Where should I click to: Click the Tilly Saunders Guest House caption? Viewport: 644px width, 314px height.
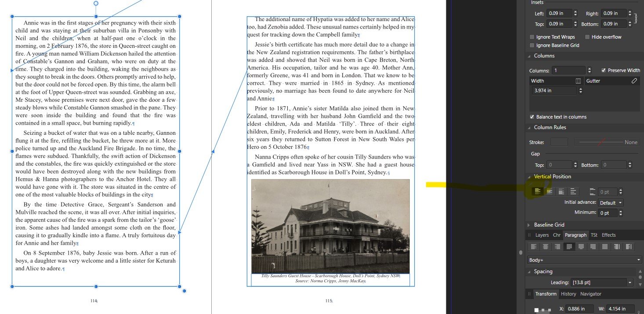[330, 278]
